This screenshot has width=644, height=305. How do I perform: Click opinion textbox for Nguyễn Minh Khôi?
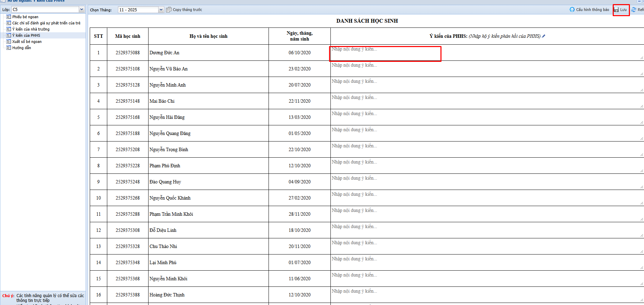[487, 279]
